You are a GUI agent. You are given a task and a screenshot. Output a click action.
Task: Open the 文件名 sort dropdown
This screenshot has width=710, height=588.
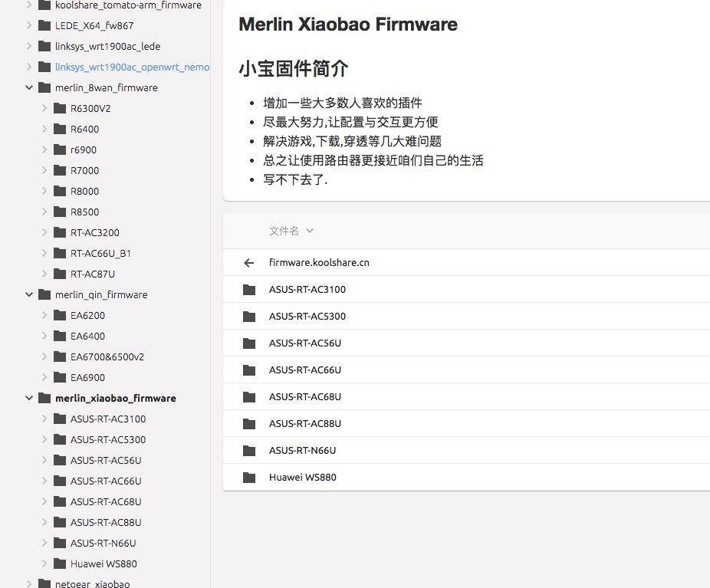[291, 231]
